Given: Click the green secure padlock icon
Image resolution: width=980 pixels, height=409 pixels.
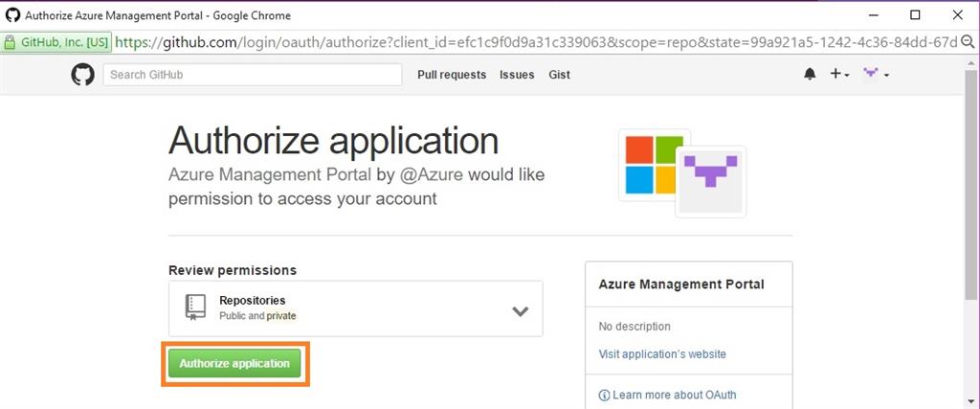Looking at the screenshot, I should point(10,42).
